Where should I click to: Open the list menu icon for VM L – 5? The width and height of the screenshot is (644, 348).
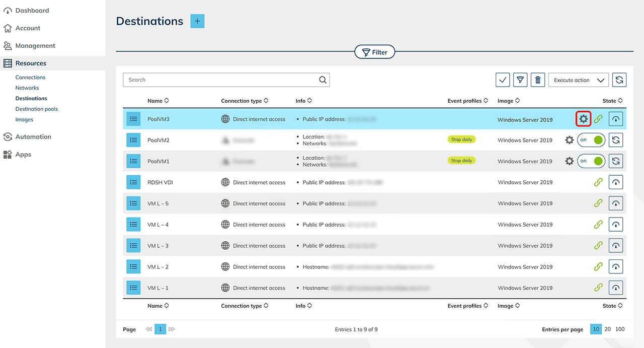(133, 203)
